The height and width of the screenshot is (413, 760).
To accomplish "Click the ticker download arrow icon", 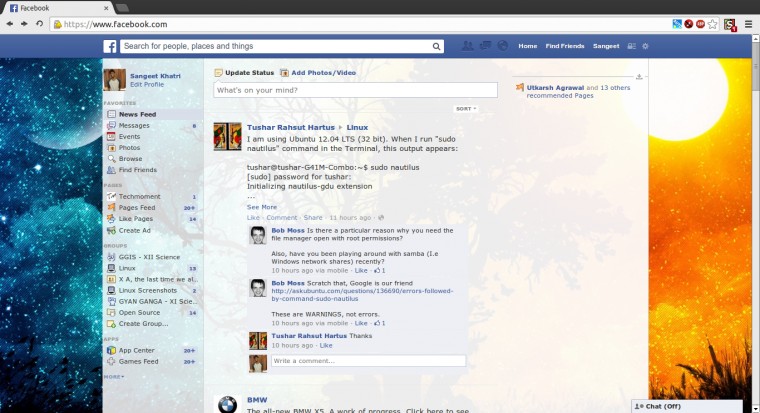I will [639, 77].
